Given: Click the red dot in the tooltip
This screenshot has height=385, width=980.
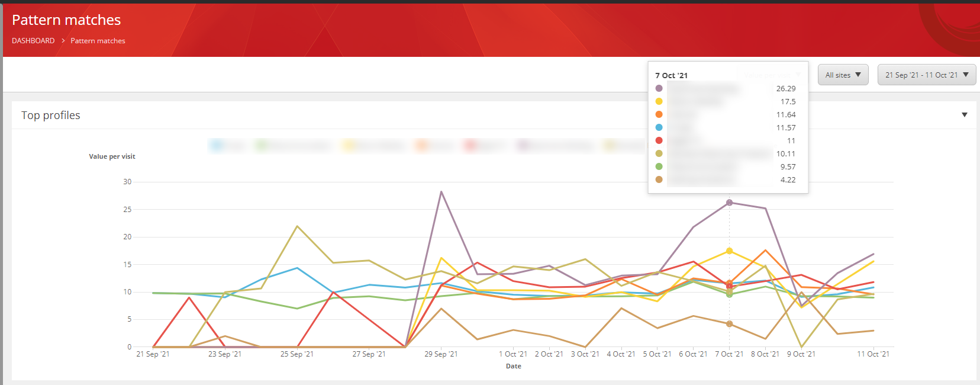Looking at the screenshot, I should pyautogui.click(x=659, y=140).
